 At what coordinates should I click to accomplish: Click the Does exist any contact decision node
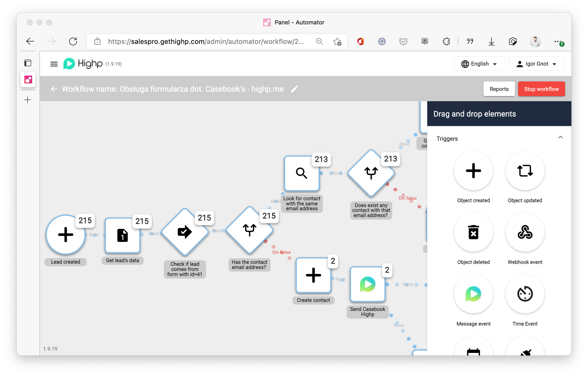pyautogui.click(x=371, y=173)
